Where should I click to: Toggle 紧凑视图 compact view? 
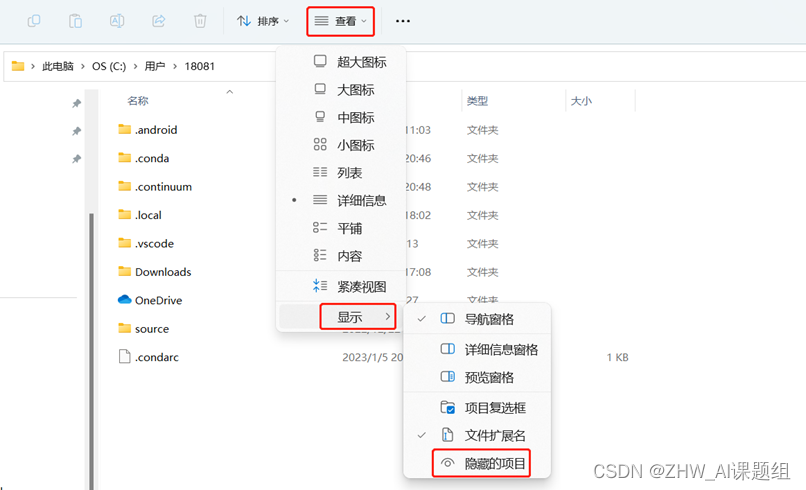coord(341,287)
